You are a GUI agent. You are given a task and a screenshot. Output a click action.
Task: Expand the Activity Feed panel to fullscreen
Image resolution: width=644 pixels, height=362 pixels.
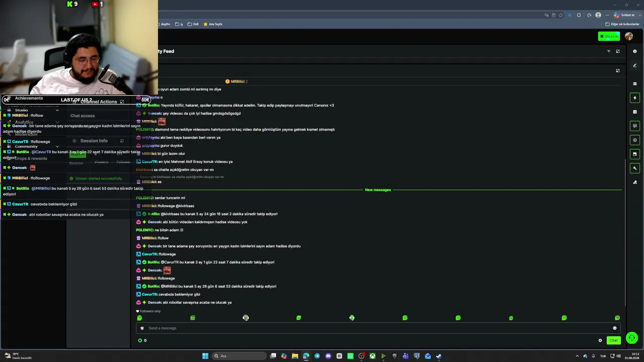pos(618,51)
